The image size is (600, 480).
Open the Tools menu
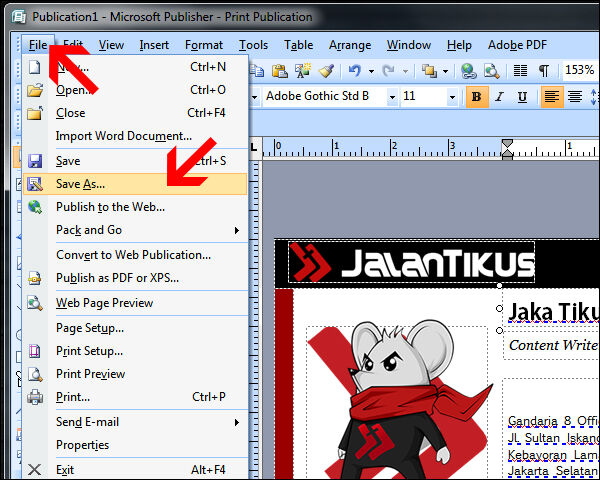[253, 45]
